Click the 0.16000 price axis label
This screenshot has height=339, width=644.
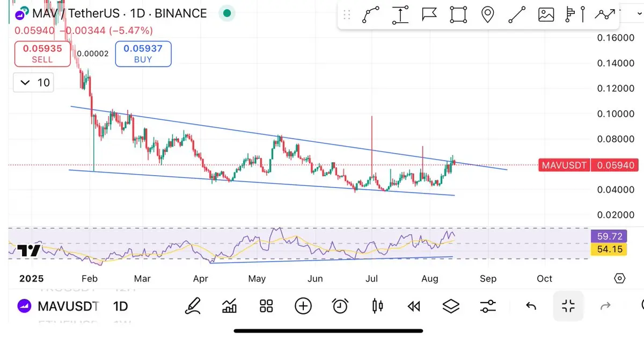click(x=615, y=38)
